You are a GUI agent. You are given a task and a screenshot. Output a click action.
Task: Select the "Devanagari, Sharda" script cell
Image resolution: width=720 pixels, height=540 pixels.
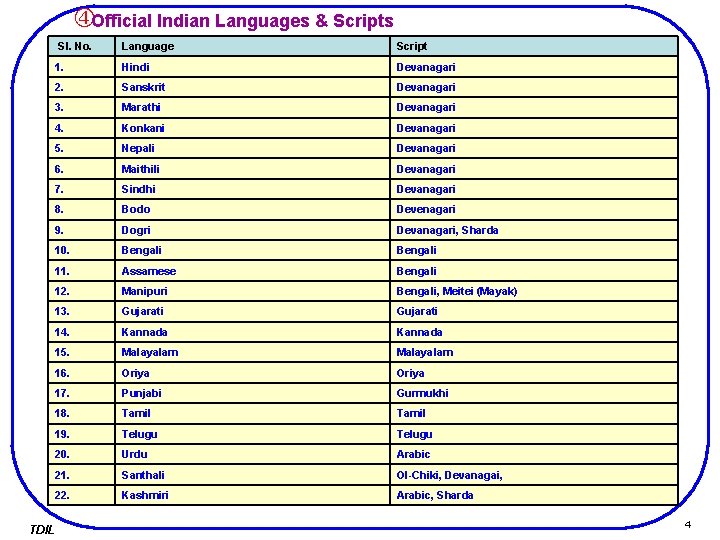click(534, 230)
